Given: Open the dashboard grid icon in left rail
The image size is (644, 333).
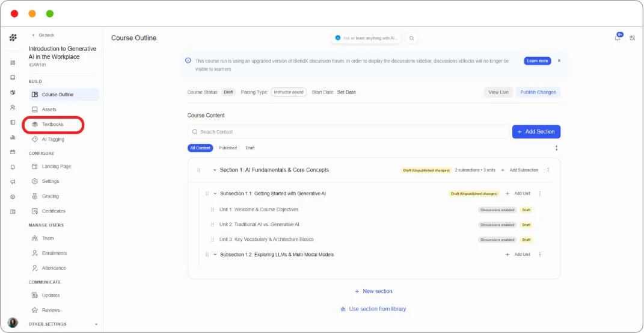Looking at the screenshot, I should [x=13, y=63].
